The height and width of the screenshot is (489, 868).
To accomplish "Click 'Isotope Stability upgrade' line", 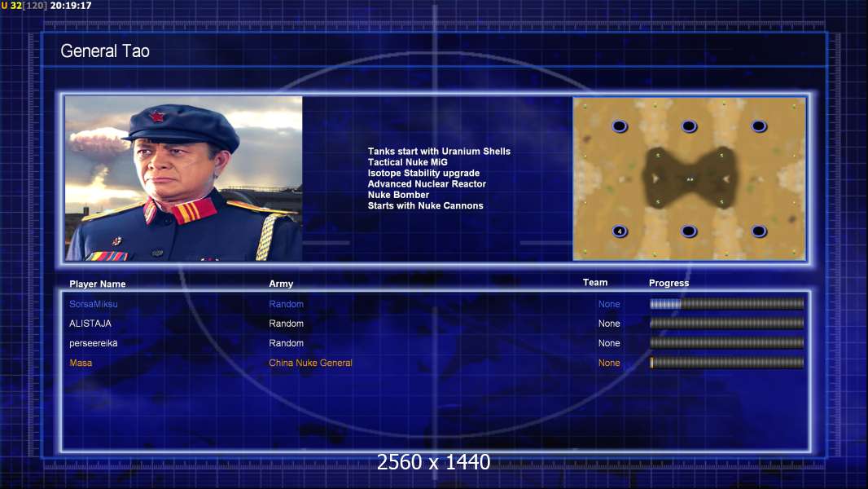I will [423, 173].
